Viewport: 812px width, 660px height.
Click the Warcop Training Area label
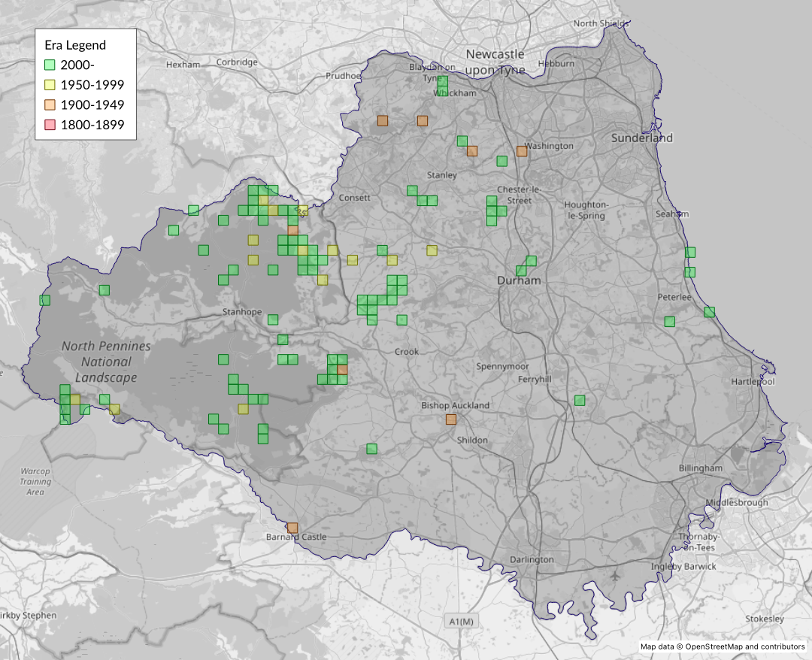point(35,481)
